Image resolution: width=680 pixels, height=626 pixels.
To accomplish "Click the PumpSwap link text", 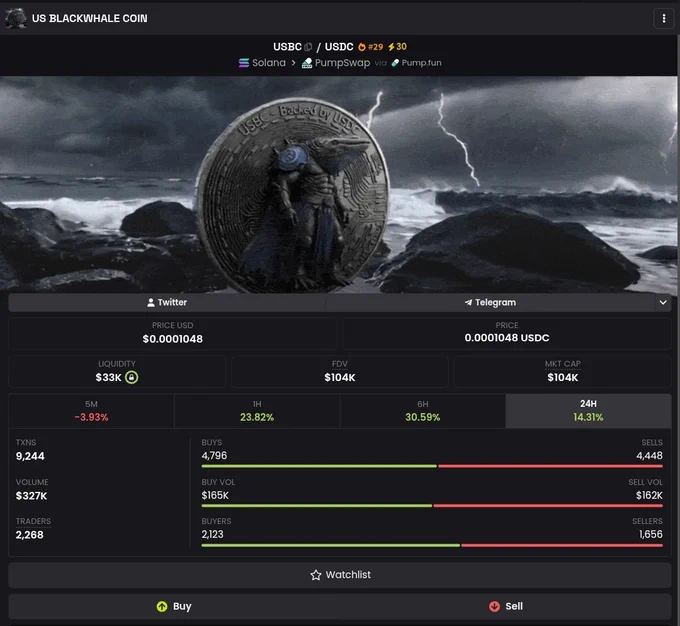I will [342, 63].
